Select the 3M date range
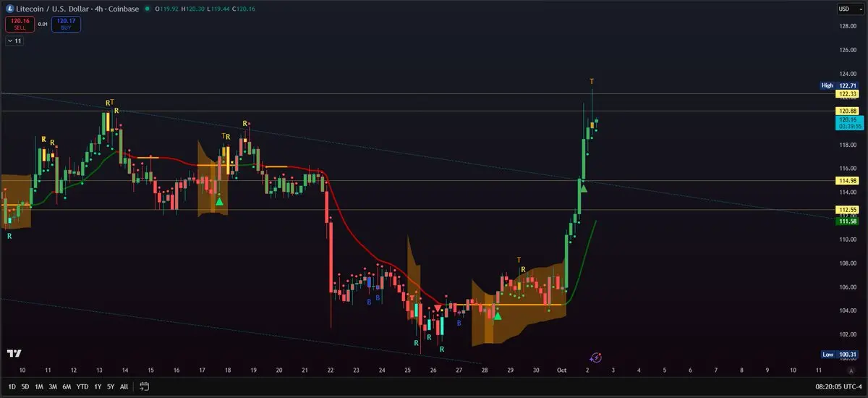The height and width of the screenshot is (398, 868). (x=53, y=386)
